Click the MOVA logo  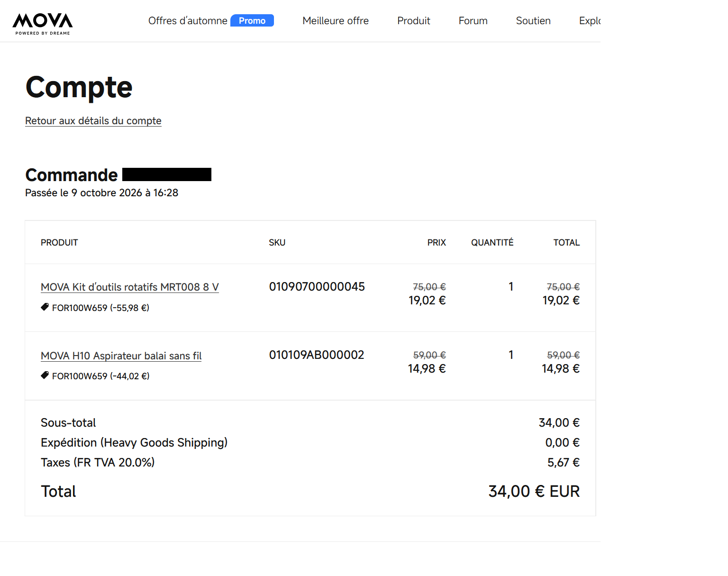pos(43,24)
